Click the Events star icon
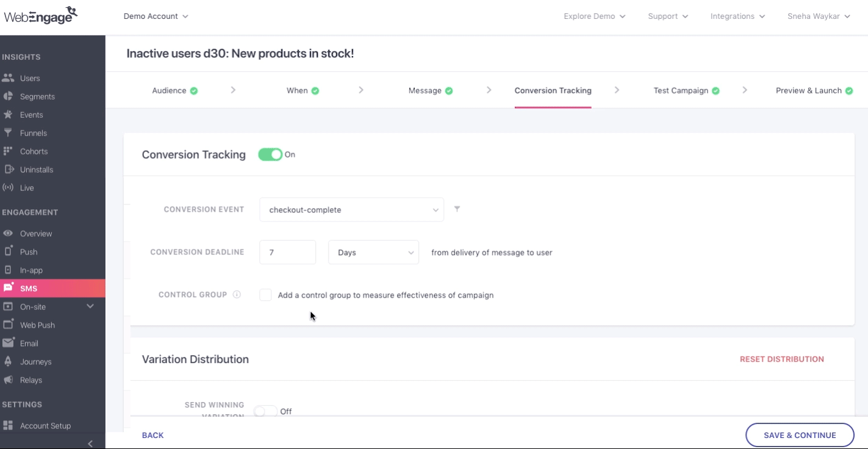The height and width of the screenshot is (449, 868). (8, 115)
